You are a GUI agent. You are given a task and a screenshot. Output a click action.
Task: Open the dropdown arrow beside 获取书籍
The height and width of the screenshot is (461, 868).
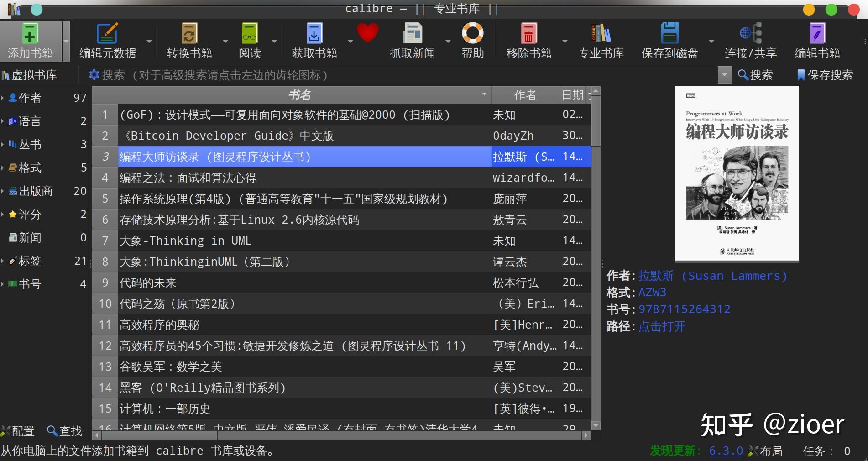point(350,42)
